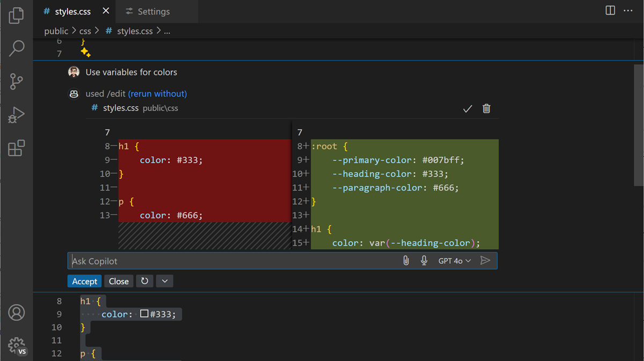Click the Accounts profile icon
Image resolution: width=644 pixels, height=361 pixels.
point(17,312)
